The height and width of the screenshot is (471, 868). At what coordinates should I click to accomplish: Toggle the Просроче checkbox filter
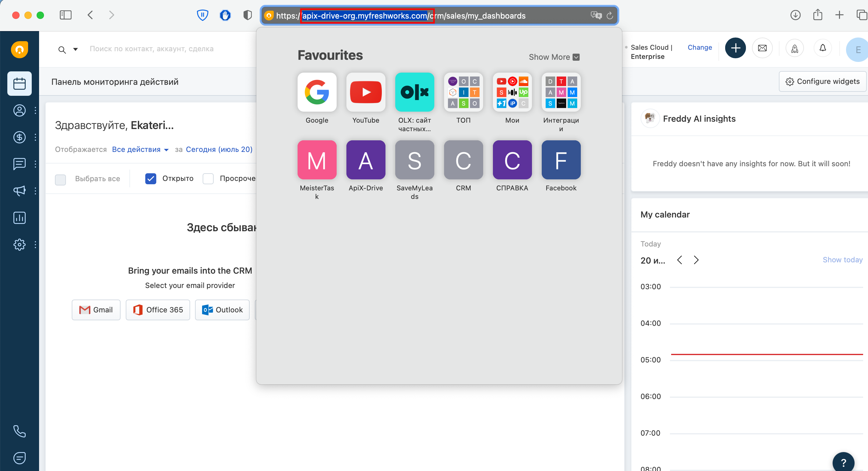click(x=208, y=179)
